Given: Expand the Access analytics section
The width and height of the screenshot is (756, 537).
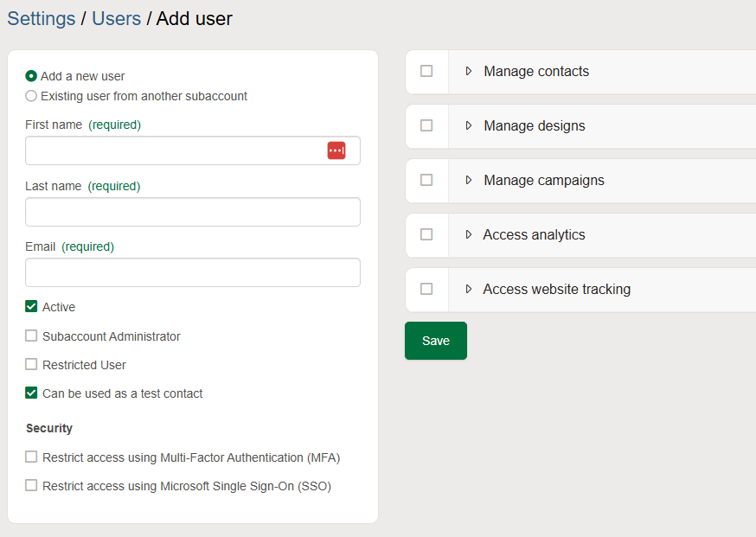Looking at the screenshot, I should pyautogui.click(x=468, y=234).
